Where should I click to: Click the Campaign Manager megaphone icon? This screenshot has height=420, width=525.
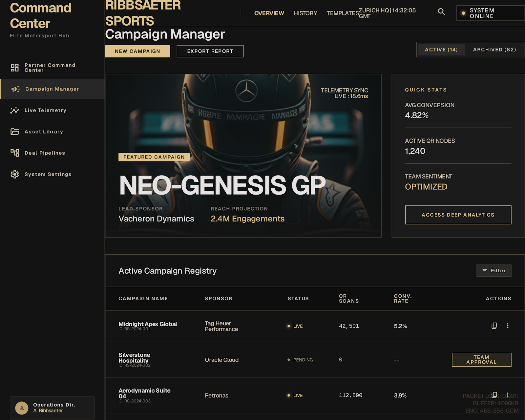pyautogui.click(x=15, y=89)
